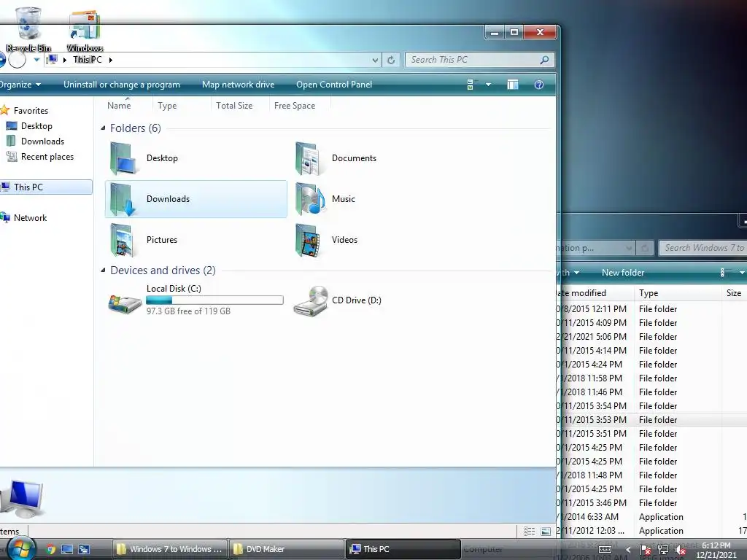Click the muted volume tray icon
Viewport: 747px width, 560px height.
(681, 550)
